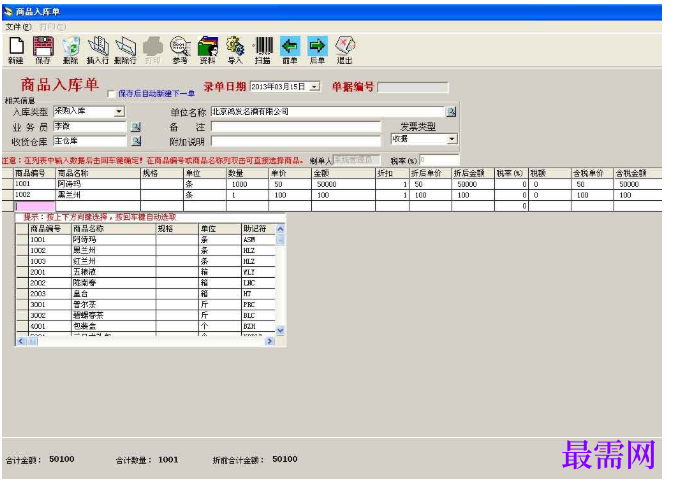Open the 资料 (Data) folder icon
The height and width of the screenshot is (486, 674).
(x=208, y=50)
